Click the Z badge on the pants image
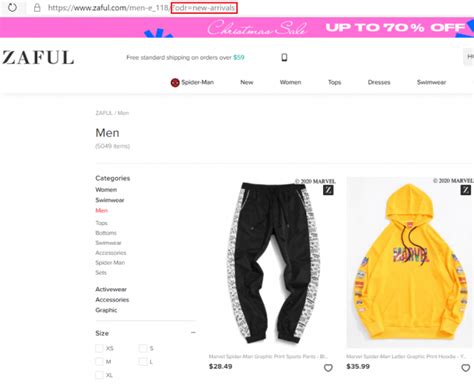 pyautogui.click(x=328, y=190)
